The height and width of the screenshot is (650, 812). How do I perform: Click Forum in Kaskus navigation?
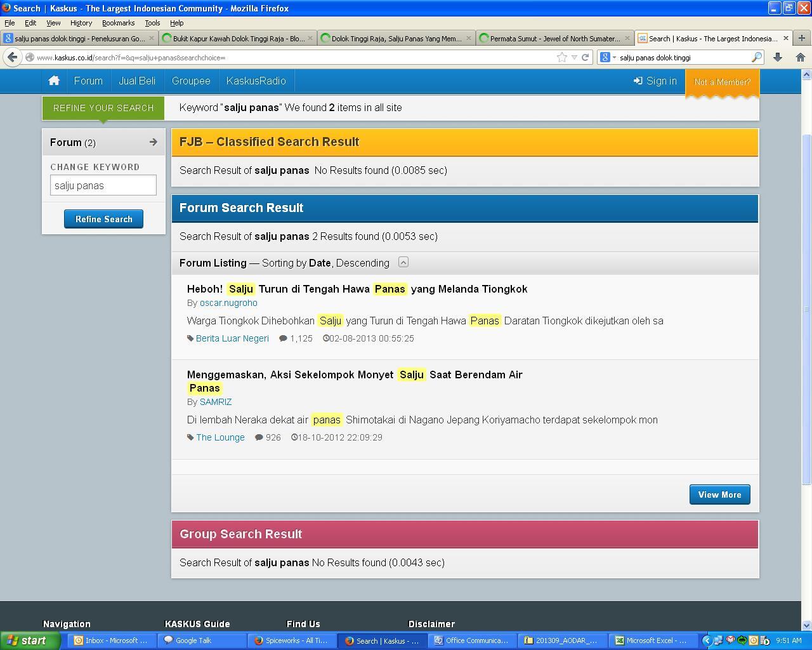tap(88, 81)
